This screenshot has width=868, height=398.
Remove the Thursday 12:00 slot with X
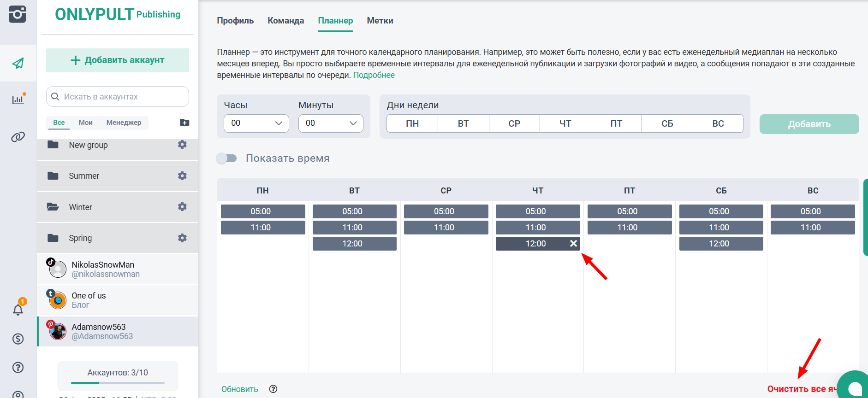(x=573, y=244)
